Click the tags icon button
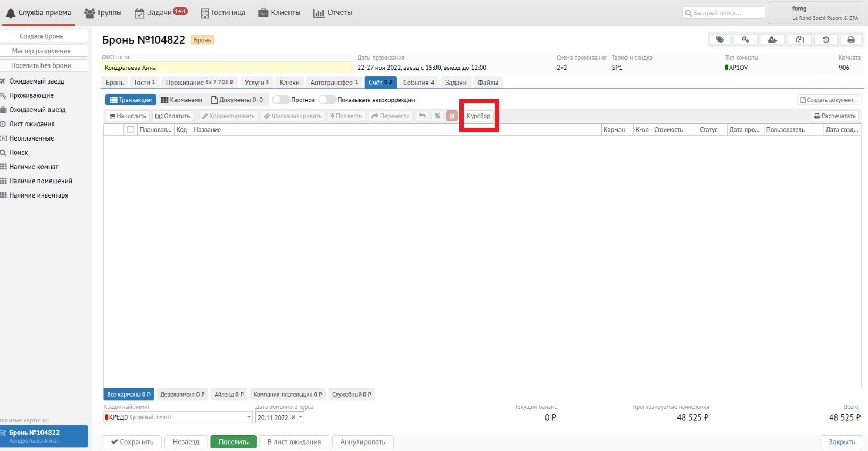The image size is (868, 451). pos(720,40)
